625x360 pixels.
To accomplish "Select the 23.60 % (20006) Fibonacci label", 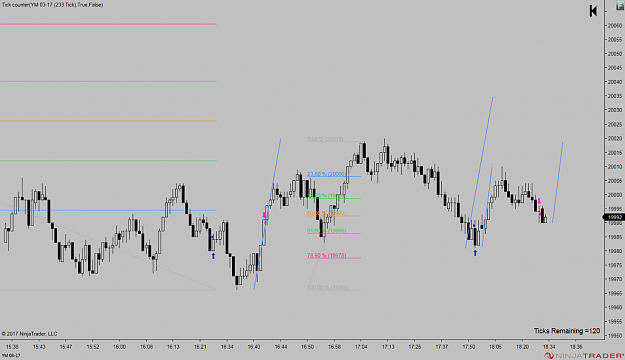I will tap(326, 174).
